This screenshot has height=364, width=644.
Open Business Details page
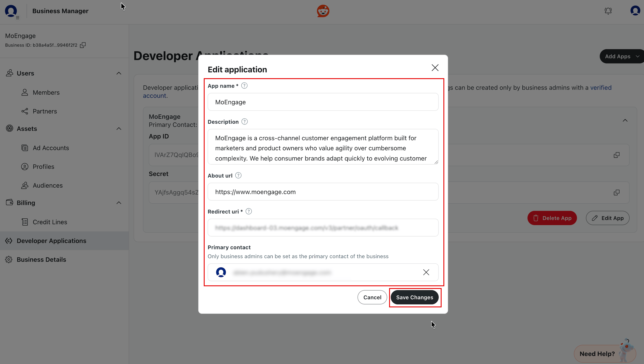click(x=41, y=260)
